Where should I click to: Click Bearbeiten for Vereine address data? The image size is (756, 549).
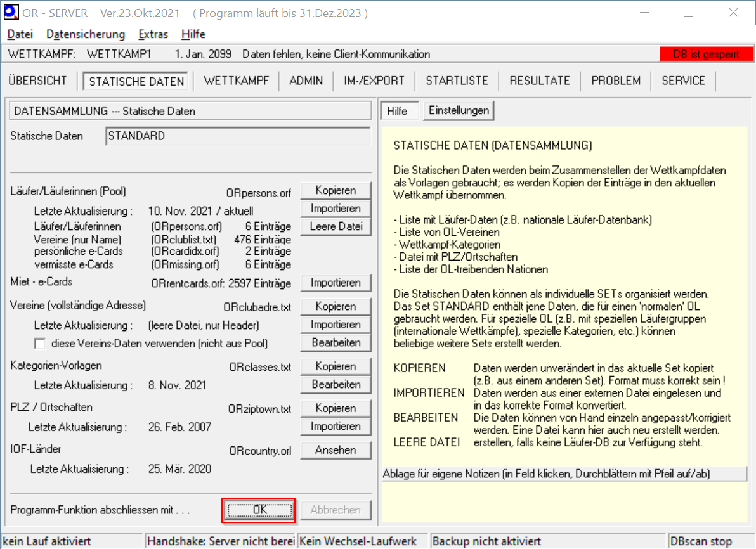click(x=336, y=342)
